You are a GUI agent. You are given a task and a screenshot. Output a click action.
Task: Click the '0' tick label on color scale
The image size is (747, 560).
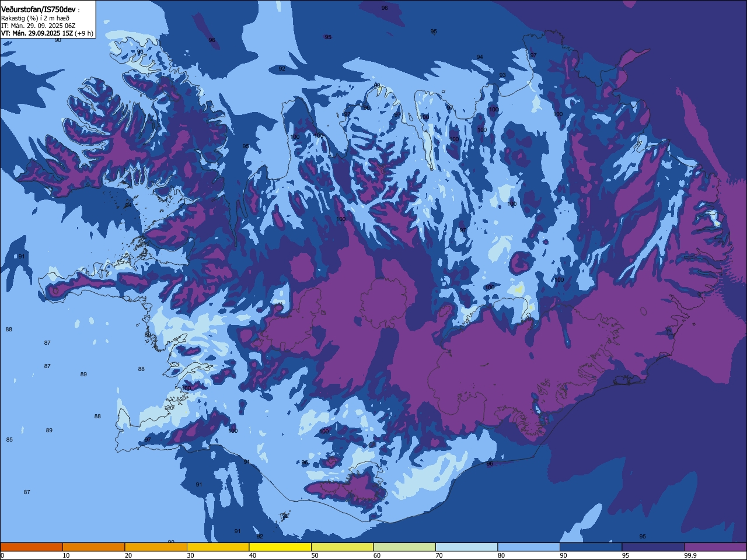tap(2, 556)
